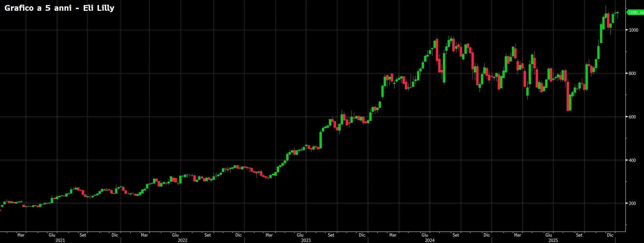Click the Mar label in the 2023 section
This screenshot has height=243, width=644.
(x=269, y=235)
